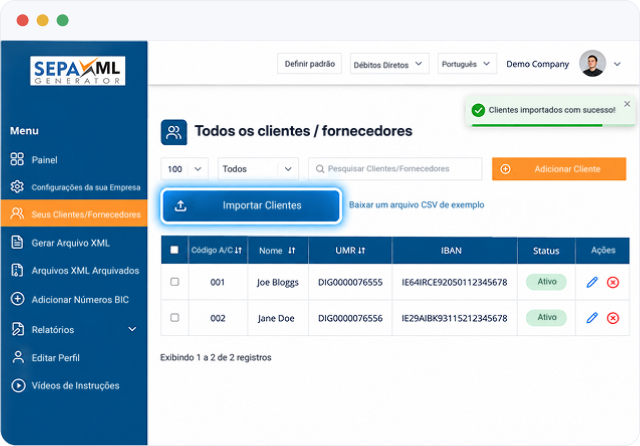Viewport: 640px width, 446px height.
Task: Click IBAN IE29AIBK93115212345678
Action: click(x=454, y=318)
